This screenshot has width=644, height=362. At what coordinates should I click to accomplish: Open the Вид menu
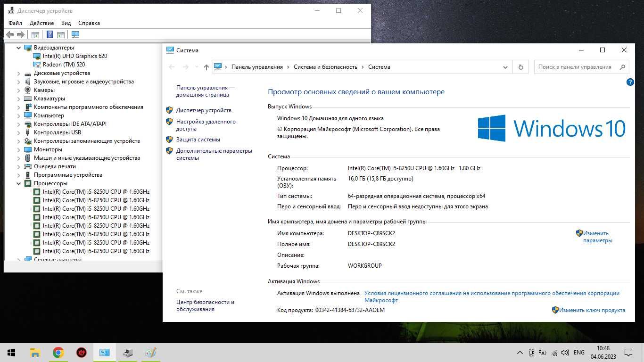tap(66, 23)
